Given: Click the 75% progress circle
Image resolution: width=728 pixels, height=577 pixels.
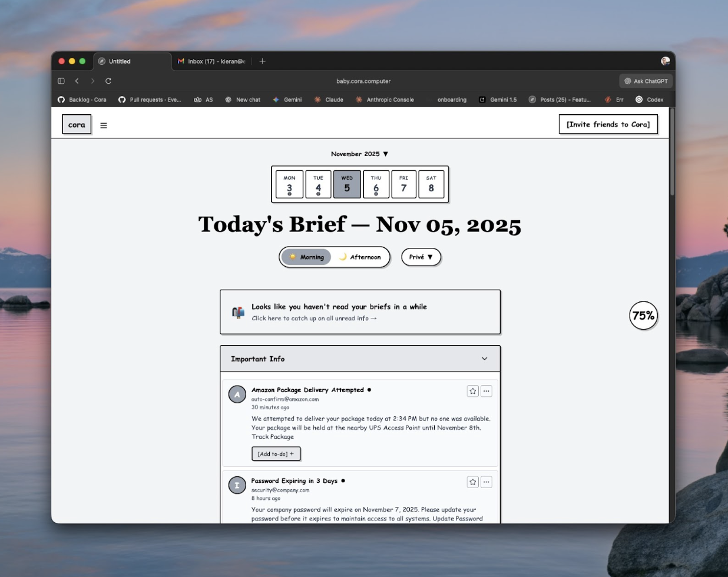Looking at the screenshot, I should pyautogui.click(x=643, y=316).
